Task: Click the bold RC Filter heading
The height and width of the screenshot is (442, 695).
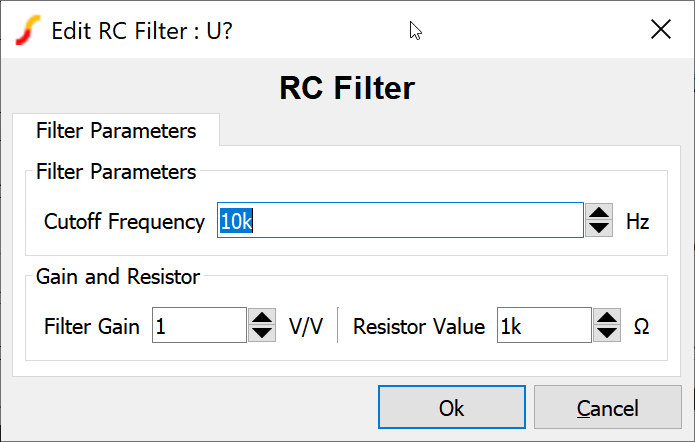Action: (x=347, y=88)
